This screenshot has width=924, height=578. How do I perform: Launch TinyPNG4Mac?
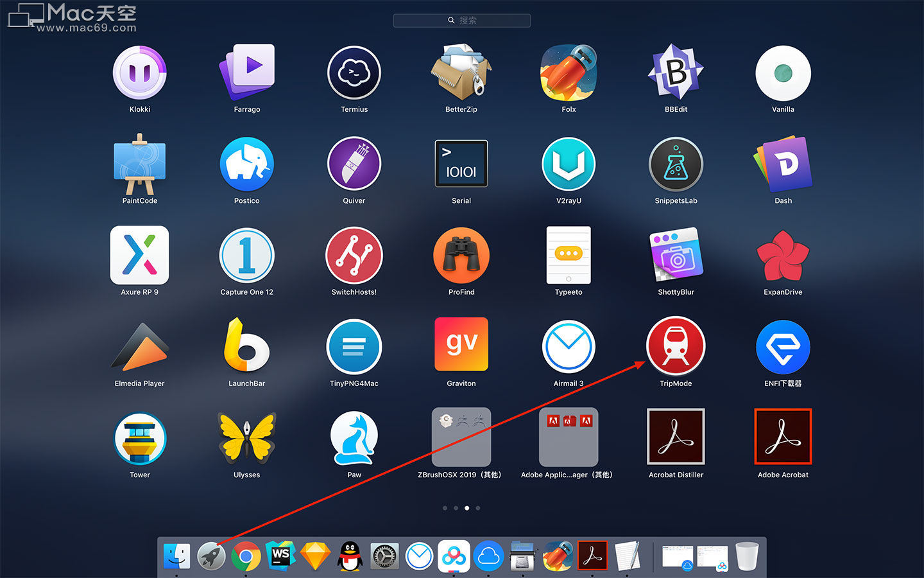pyautogui.click(x=354, y=347)
